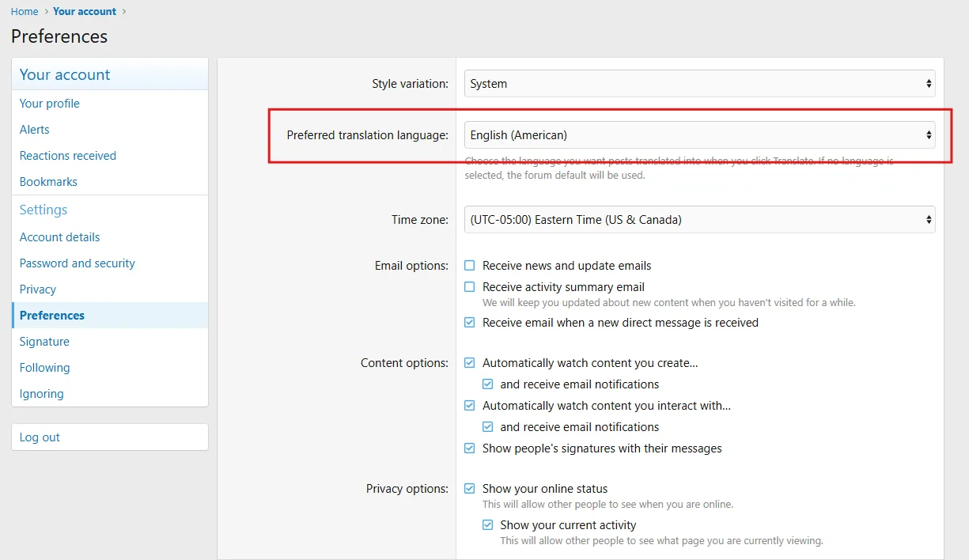This screenshot has height=560, width=969.
Task: Open Your profile in sidebar
Action: (110, 104)
